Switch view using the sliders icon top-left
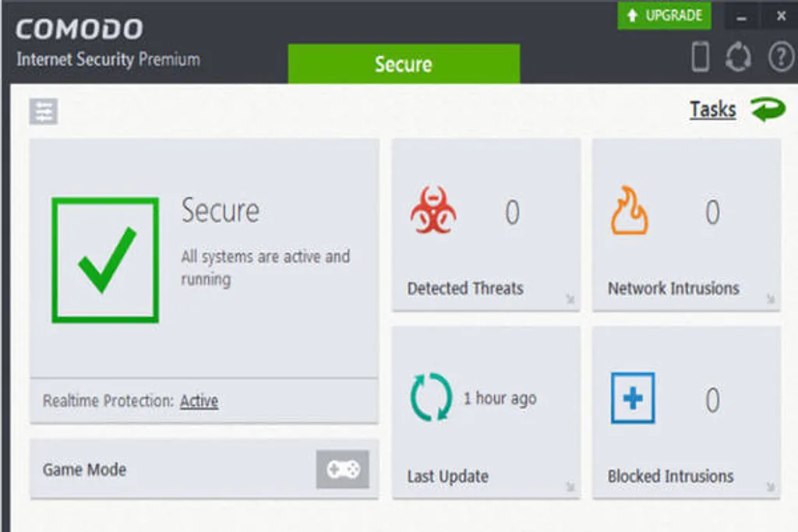Image resolution: width=798 pixels, height=532 pixels. 44,111
